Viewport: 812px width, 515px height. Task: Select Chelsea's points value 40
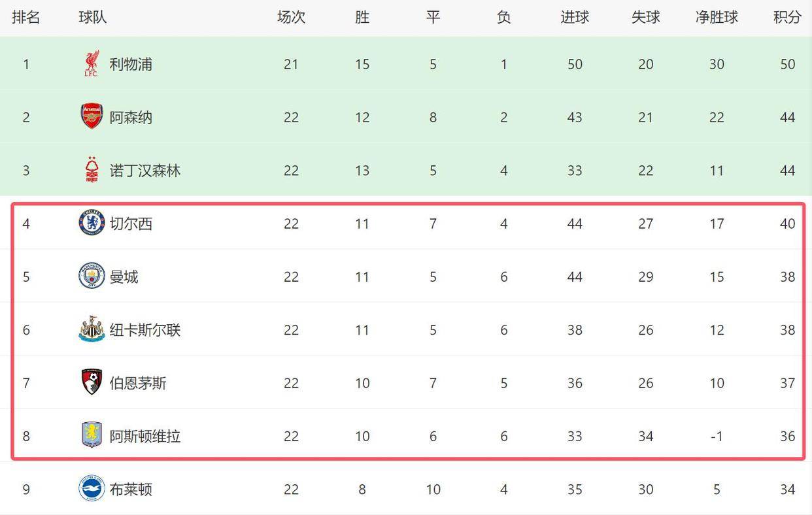pyautogui.click(x=787, y=224)
